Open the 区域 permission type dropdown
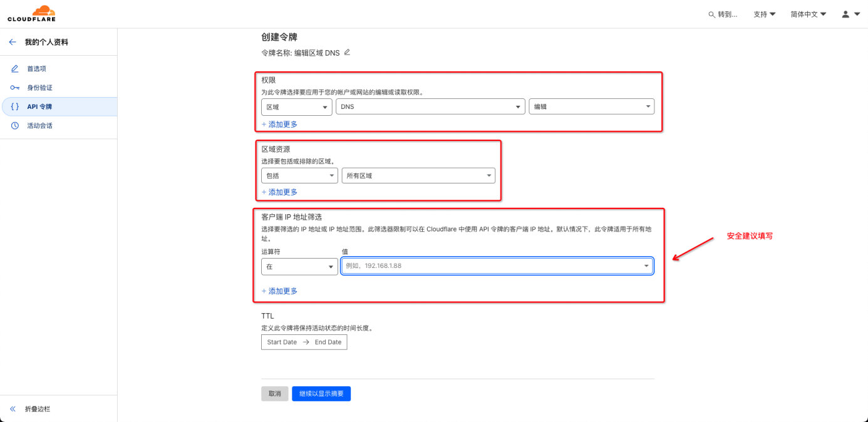 coord(296,106)
